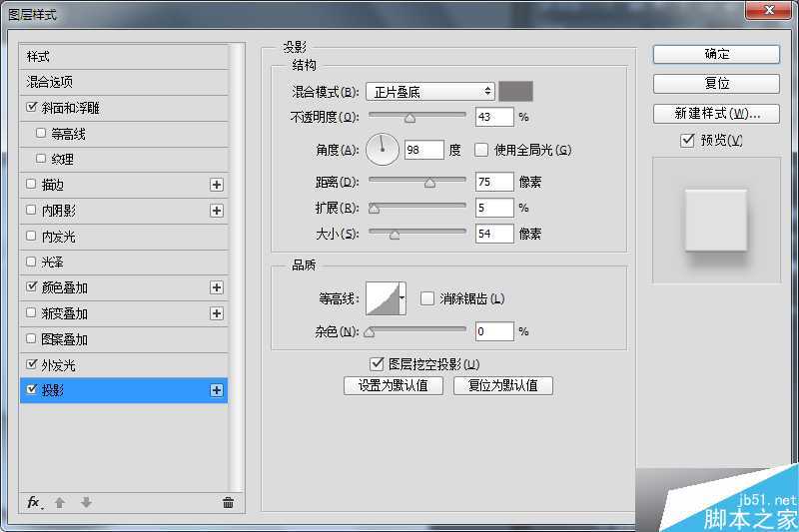Expand the 等高线 contour picker arrow

coord(402,297)
